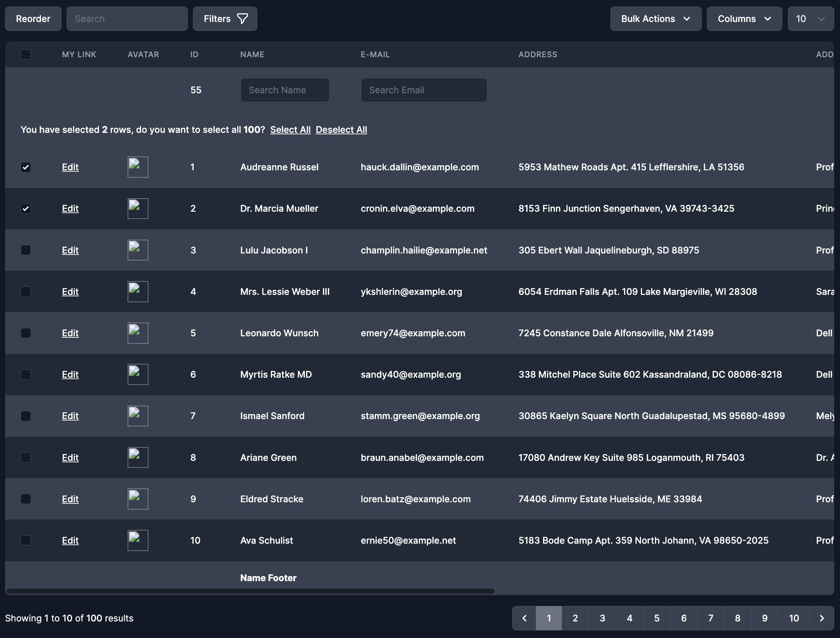Click the previous page chevron arrow

(x=524, y=618)
